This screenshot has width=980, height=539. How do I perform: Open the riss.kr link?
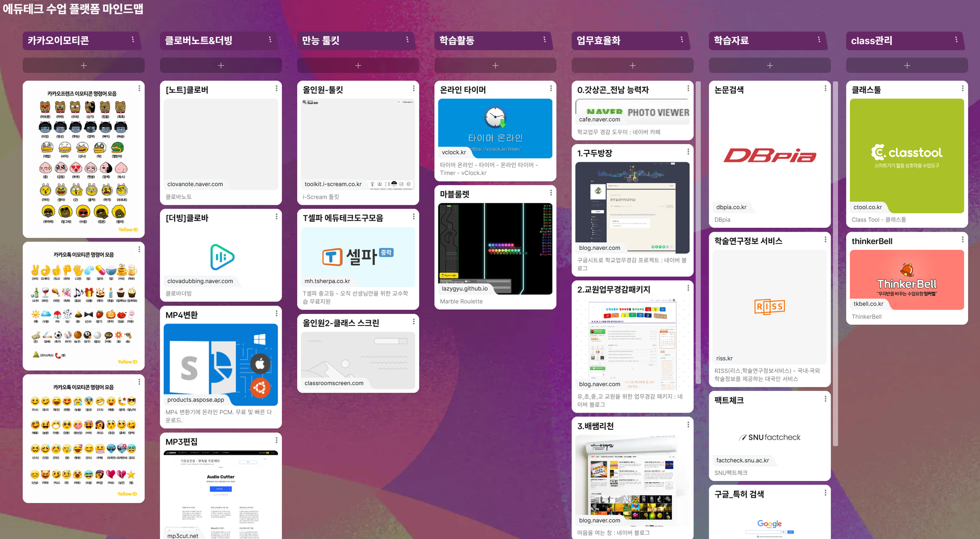tap(724, 359)
